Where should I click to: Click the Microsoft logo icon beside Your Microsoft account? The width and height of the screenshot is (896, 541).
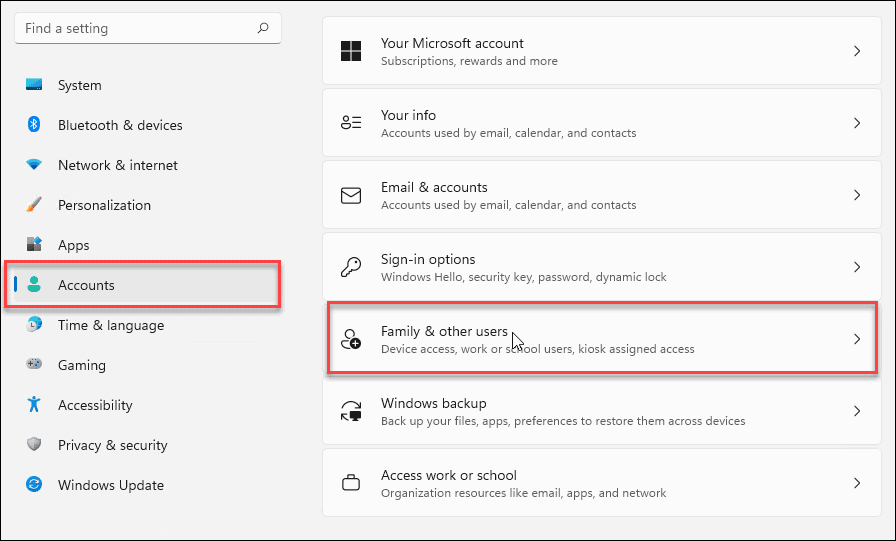351,51
